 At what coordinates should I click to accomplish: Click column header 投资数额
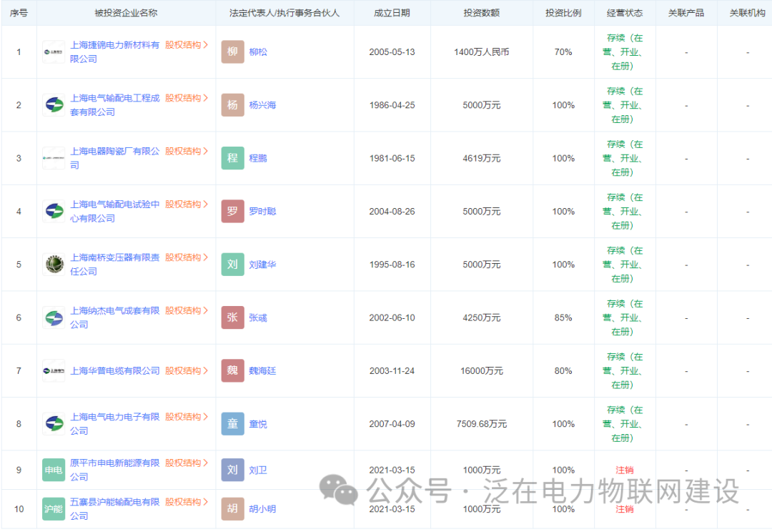click(482, 13)
